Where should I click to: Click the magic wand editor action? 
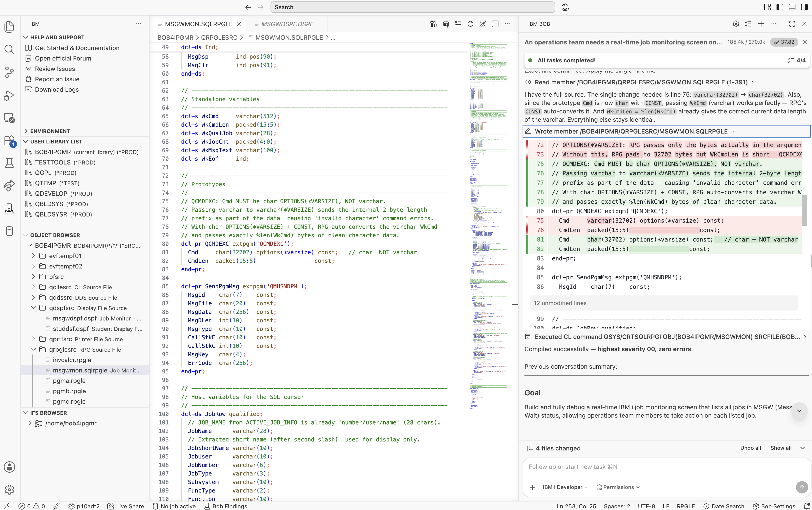(483, 24)
